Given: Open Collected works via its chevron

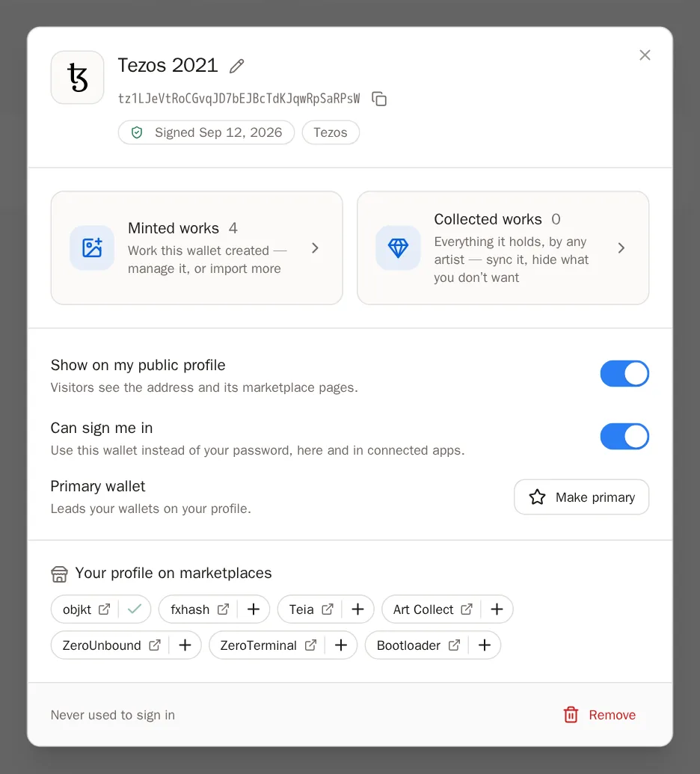Looking at the screenshot, I should [621, 248].
